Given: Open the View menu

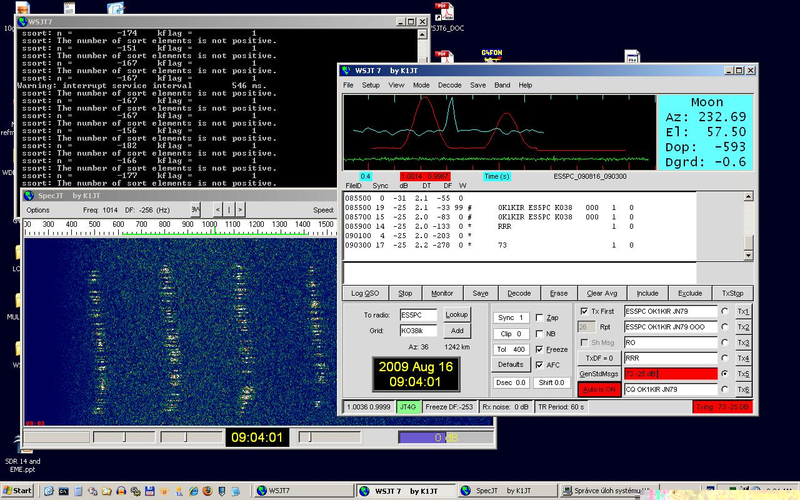Looking at the screenshot, I should click(396, 85).
